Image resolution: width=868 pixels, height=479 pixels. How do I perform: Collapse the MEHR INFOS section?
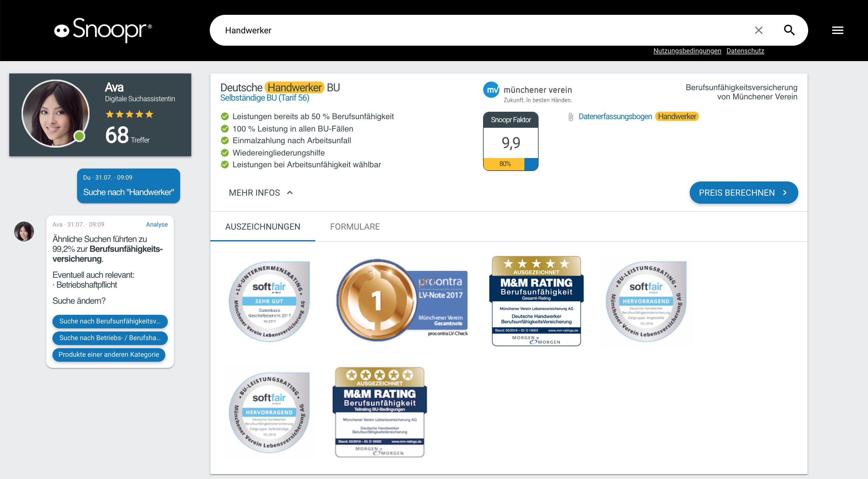click(261, 193)
